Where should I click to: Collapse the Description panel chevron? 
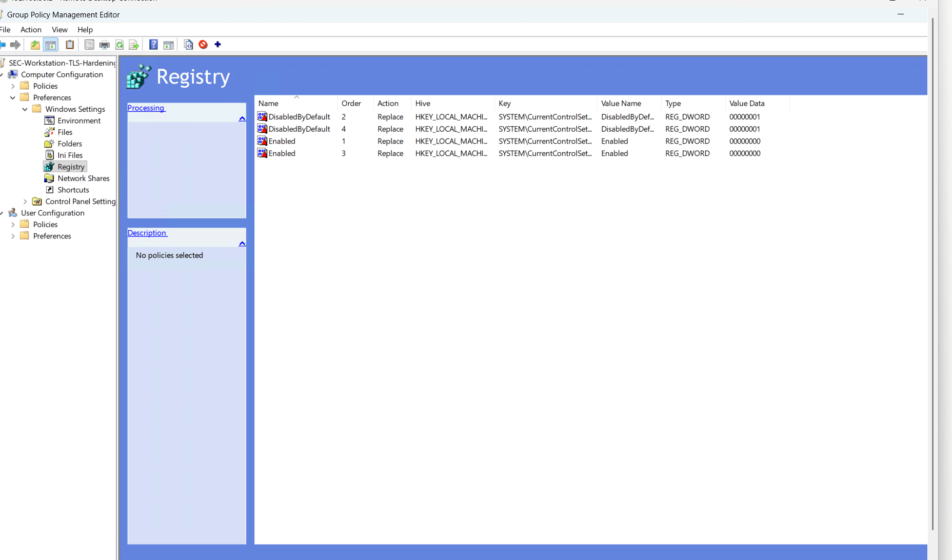pos(242,244)
